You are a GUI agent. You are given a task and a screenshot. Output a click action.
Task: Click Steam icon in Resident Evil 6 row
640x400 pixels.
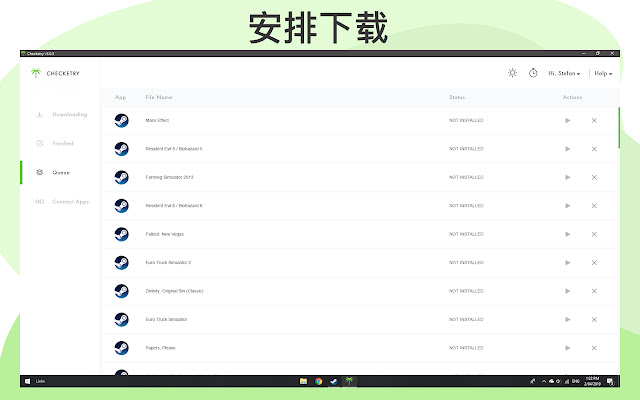[x=122, y=206]
